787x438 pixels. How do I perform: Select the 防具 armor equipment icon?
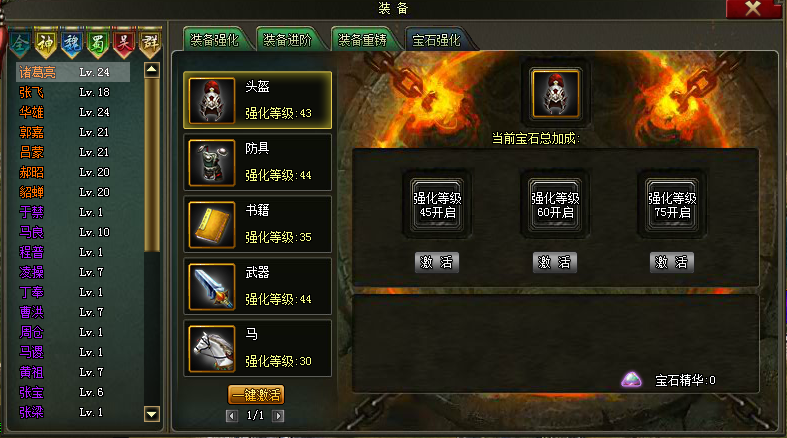coord(212,163)
